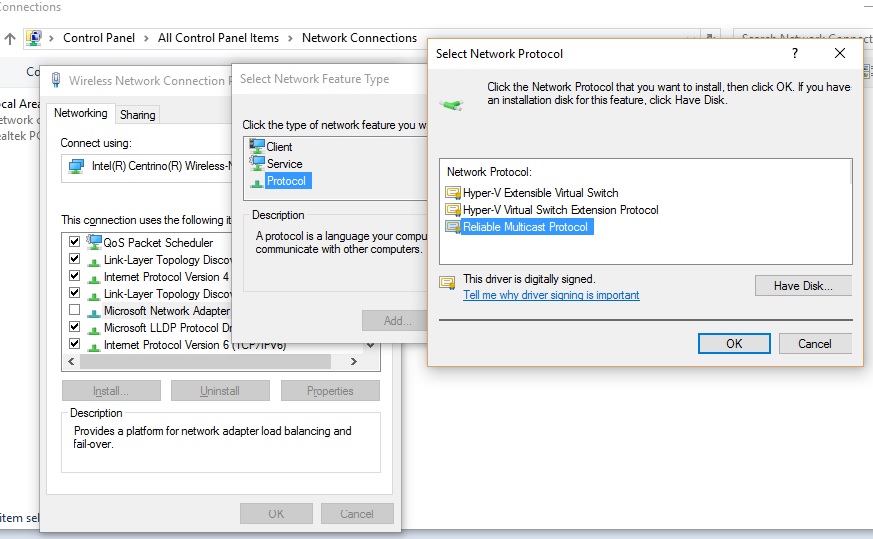Image resolution: width=873 pixels, height=539 pixels.
Task: Click the QoS Packet Scheduler icon
Action: click(94, 242)
